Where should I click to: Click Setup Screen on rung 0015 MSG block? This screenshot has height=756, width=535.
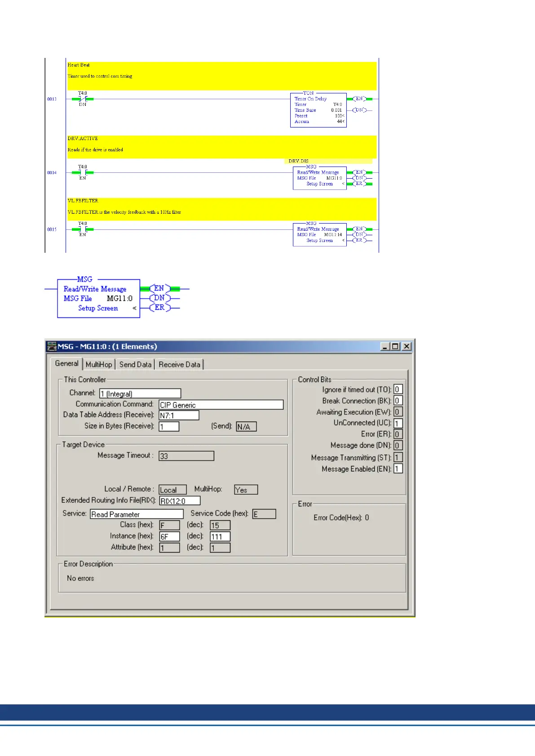tap(320, 240)
